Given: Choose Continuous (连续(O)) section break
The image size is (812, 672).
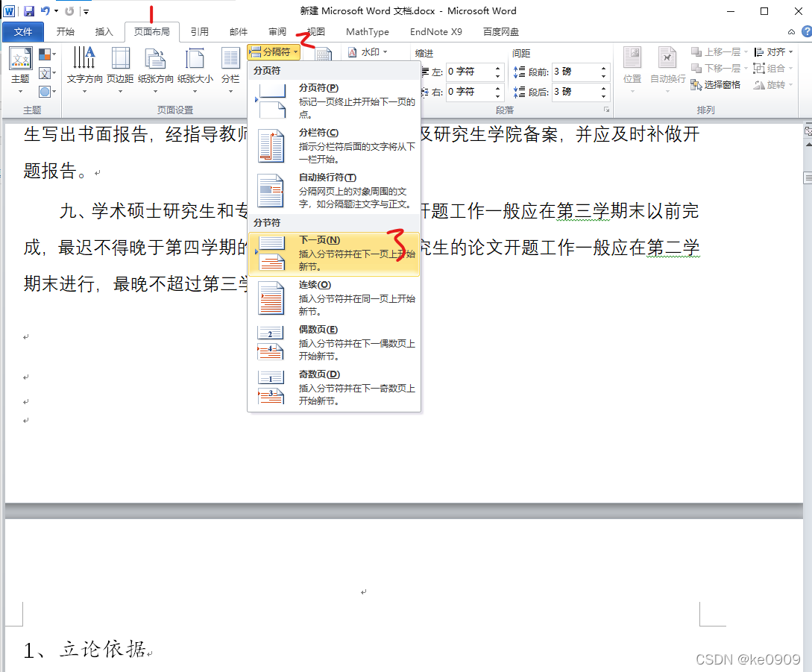Looking at the screenshot, I should pos(334,298).
